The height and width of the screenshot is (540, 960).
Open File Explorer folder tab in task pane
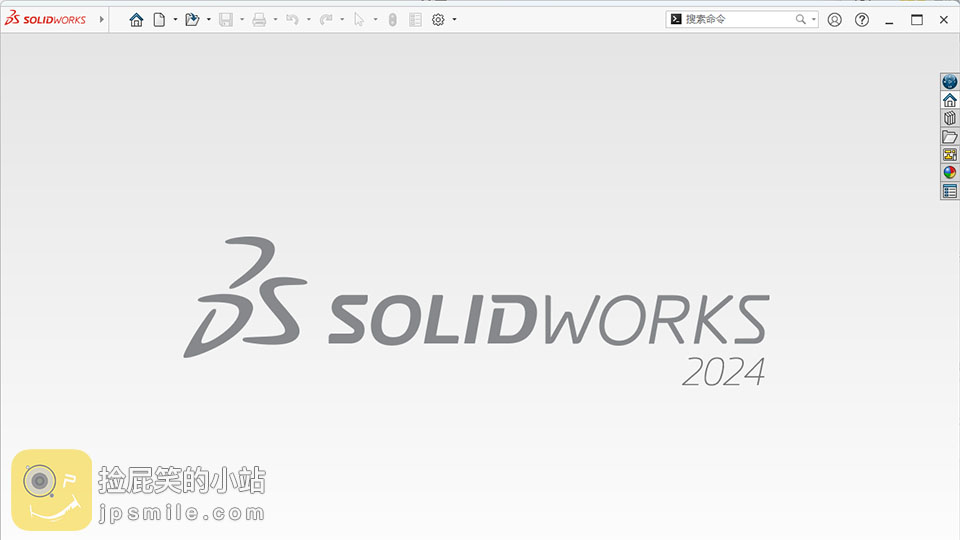(x=949, y=136)
